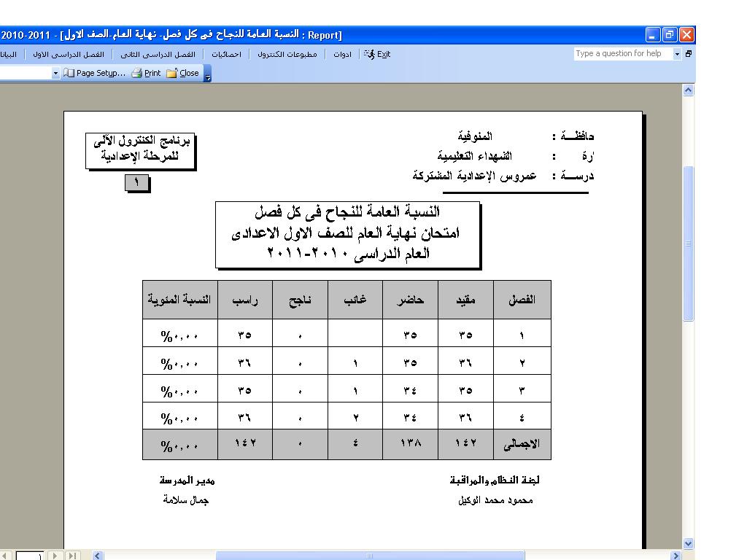Image resolution: width=747 pixels, height=560 pixels.
Task: Type a question for help field
Action: pyautogui.click(x=622, y=54)
